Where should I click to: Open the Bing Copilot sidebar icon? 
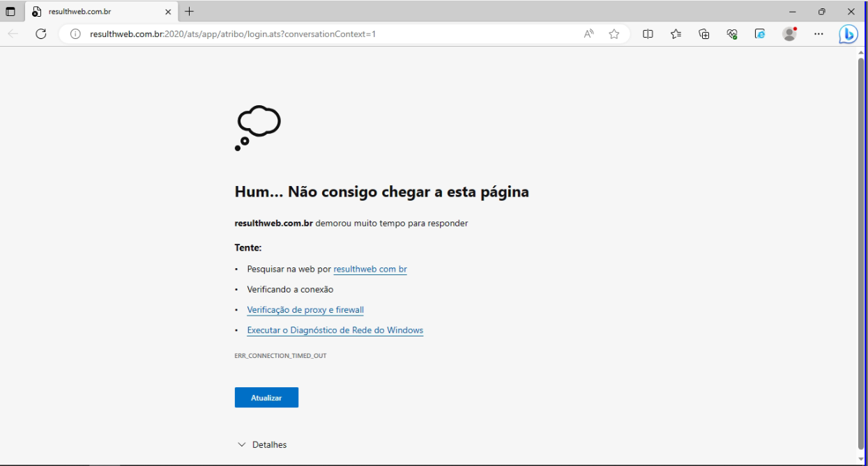(x=848, y=33)
